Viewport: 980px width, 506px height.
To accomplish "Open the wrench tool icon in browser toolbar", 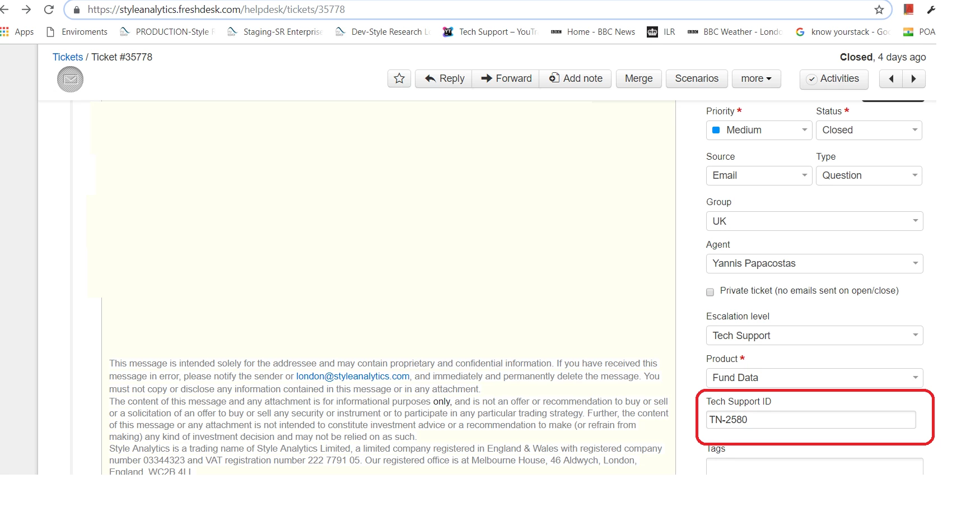I will (931, 10).
